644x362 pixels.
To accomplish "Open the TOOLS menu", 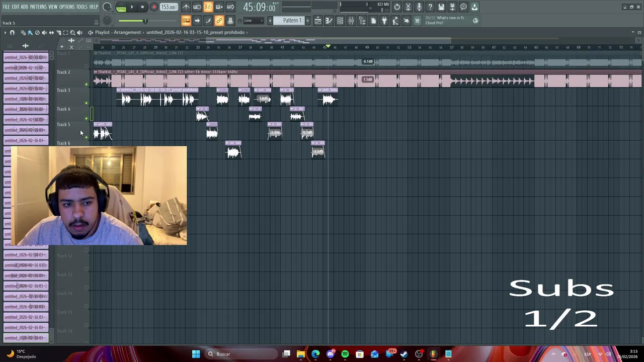I will 82,7.
